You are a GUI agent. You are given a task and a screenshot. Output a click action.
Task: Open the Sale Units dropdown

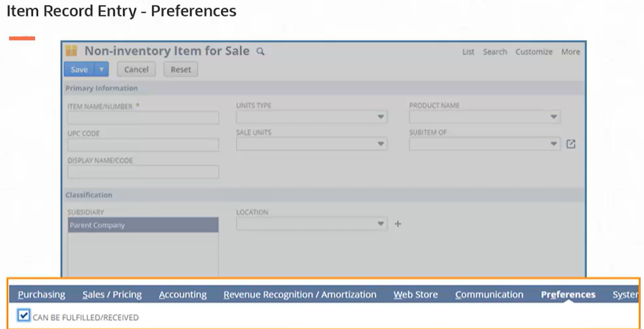coord(381,145)
